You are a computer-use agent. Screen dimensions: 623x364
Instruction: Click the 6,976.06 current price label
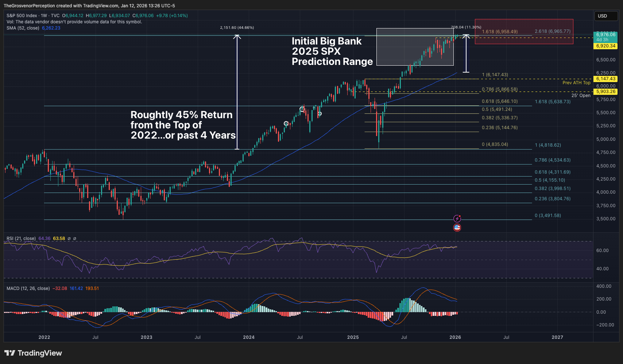(605, 35)
